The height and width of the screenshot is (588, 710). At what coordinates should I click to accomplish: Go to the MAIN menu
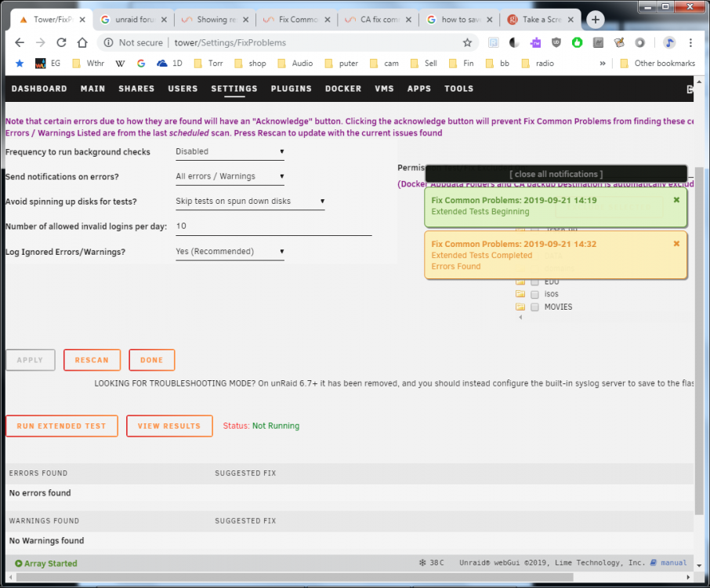(x=92, y=89)
